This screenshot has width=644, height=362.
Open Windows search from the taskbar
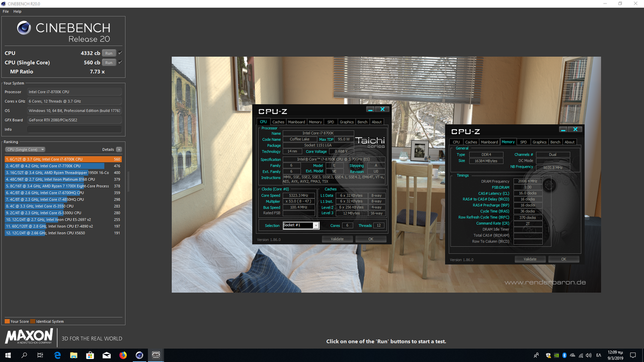click(x=24, y=355)
